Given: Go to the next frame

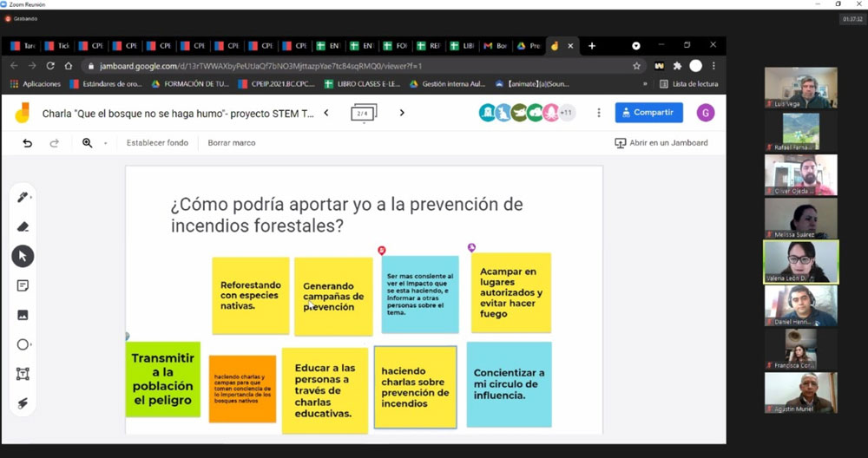Looking at the screenshot, I should (402, 113).
